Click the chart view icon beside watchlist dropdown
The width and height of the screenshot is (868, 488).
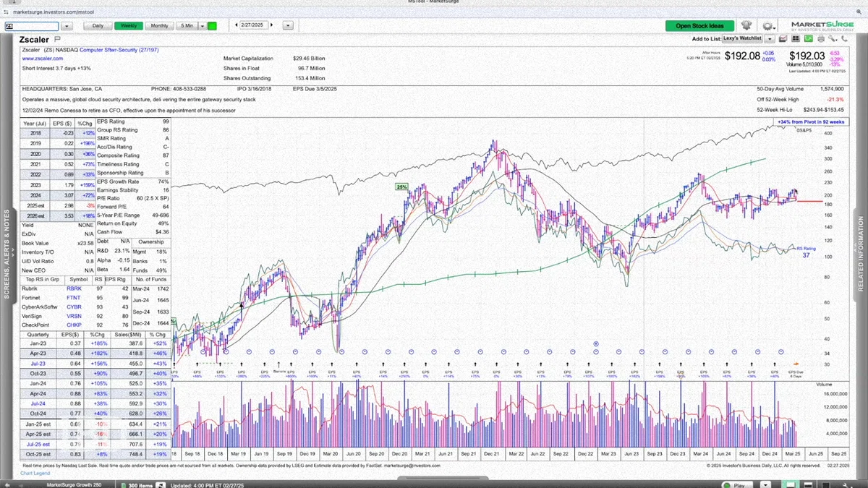pos(783,38)
